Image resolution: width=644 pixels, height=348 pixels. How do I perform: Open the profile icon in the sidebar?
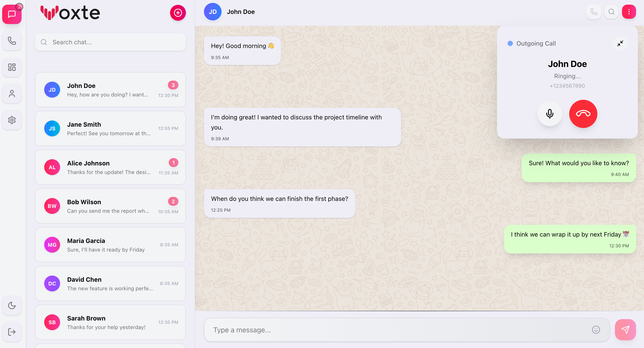tap(12, 94)
